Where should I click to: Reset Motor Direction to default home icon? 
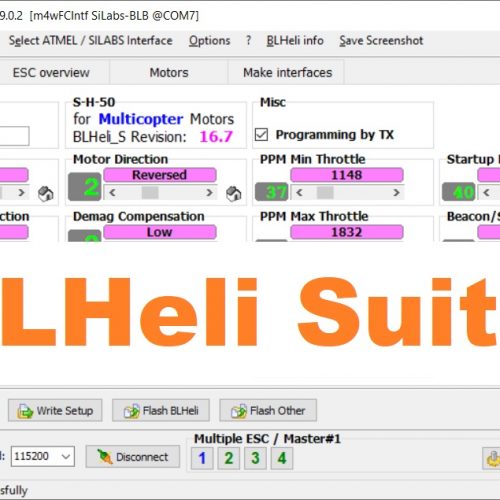point(233,194)
